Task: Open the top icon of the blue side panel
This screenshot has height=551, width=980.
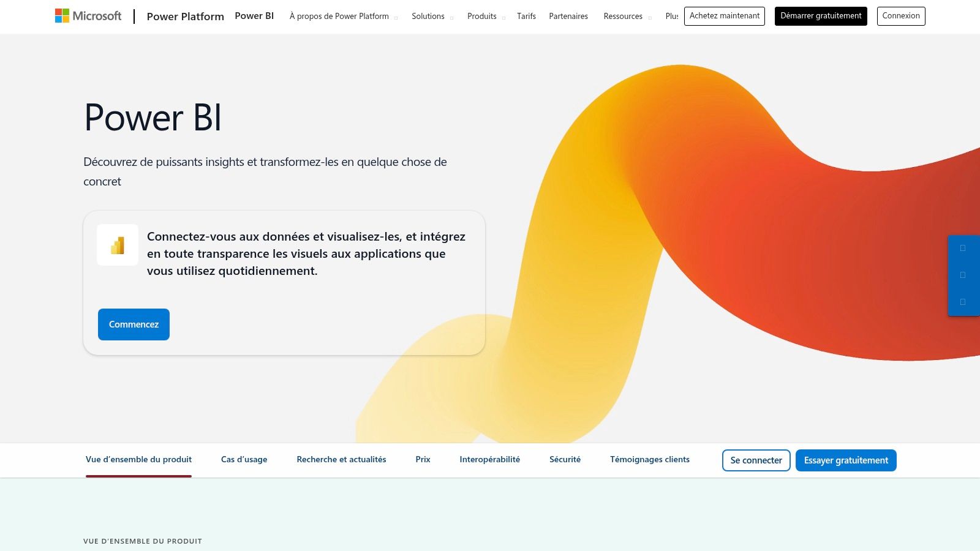Action: pyautogui.click(x=963, y=249)
